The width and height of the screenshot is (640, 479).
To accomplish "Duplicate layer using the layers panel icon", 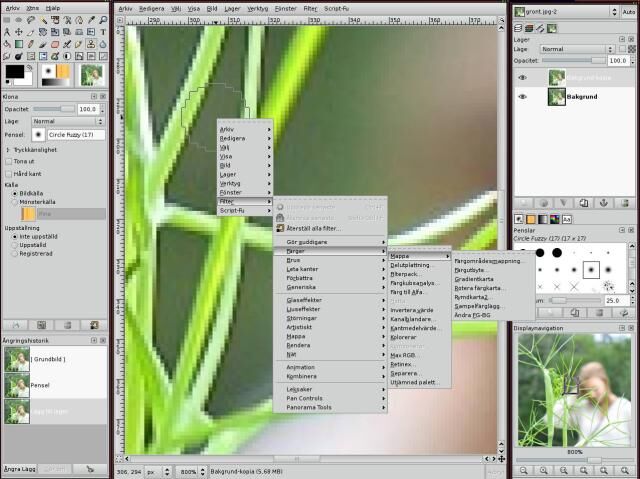I will (584, 201).
